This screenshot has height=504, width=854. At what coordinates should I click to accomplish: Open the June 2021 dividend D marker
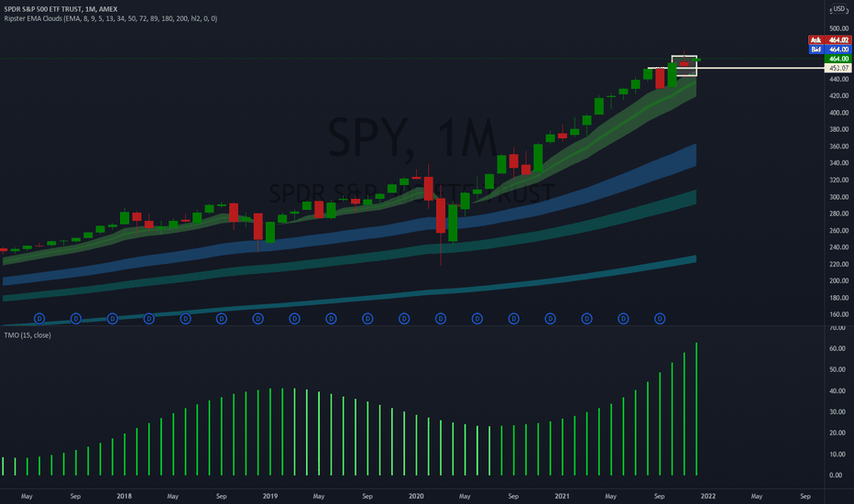pos(623,318)
